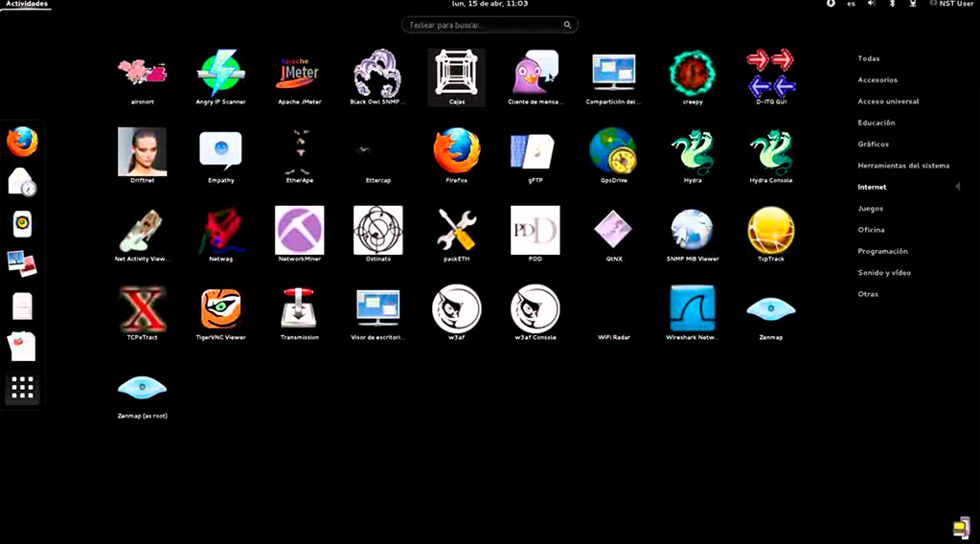Viewport: 980px width, 544px height.
Task: Launch packETH
Action: click(456, 235)
